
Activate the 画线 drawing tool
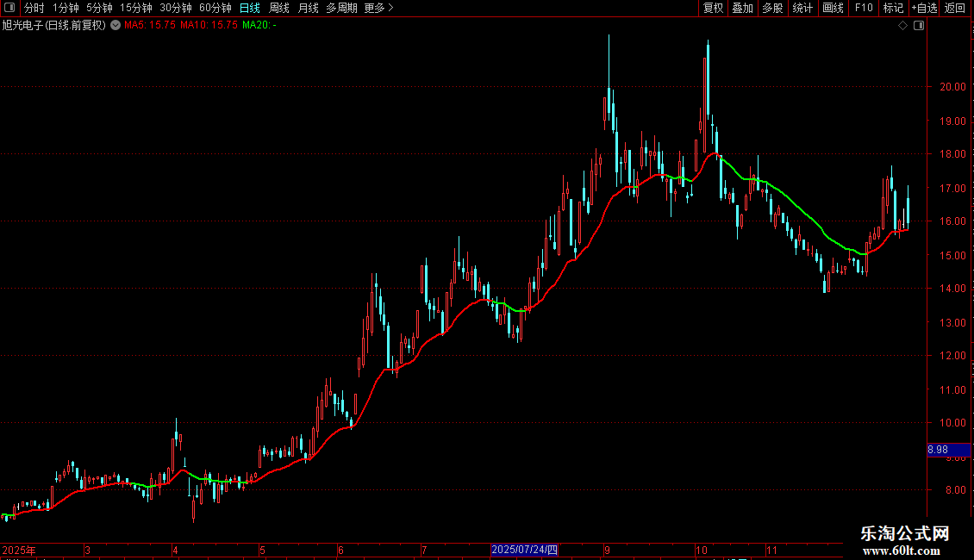coord(833,8)
